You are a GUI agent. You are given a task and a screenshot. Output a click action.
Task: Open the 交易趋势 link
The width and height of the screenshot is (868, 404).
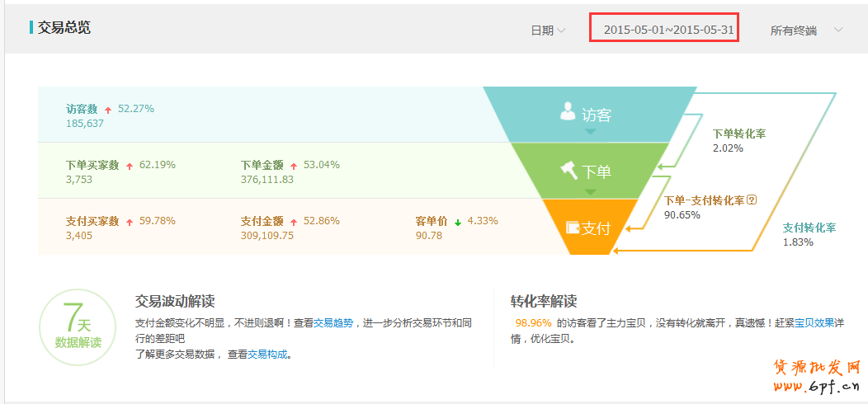(333, 323)
